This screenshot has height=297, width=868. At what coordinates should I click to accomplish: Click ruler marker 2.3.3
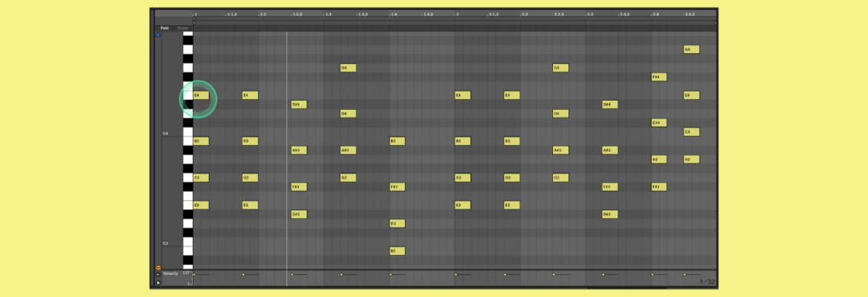624,15
